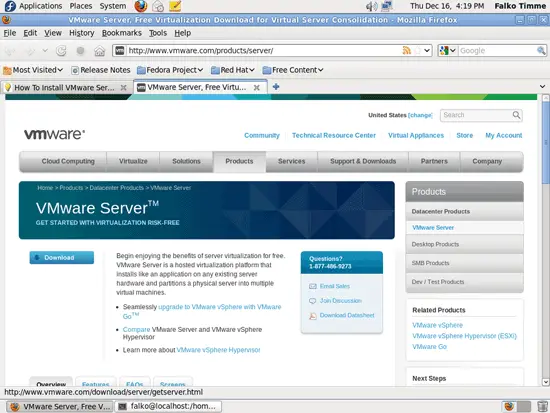Go back with the browser back arrow

click(11, 51)
